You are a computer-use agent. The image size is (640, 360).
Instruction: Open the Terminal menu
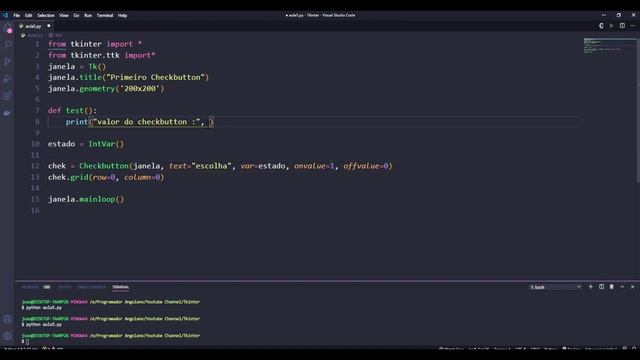pyautogui.click(x=105, y=16)
